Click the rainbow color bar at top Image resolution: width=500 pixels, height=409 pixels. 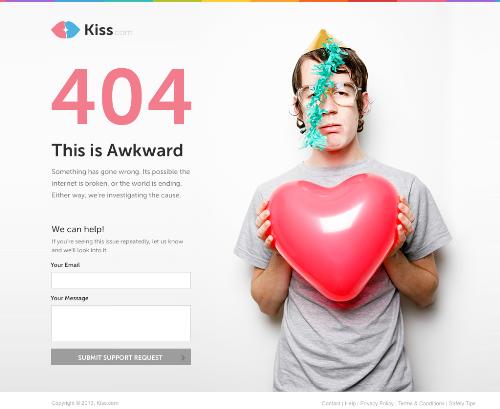pyautogui.click(x=250, y=1)
